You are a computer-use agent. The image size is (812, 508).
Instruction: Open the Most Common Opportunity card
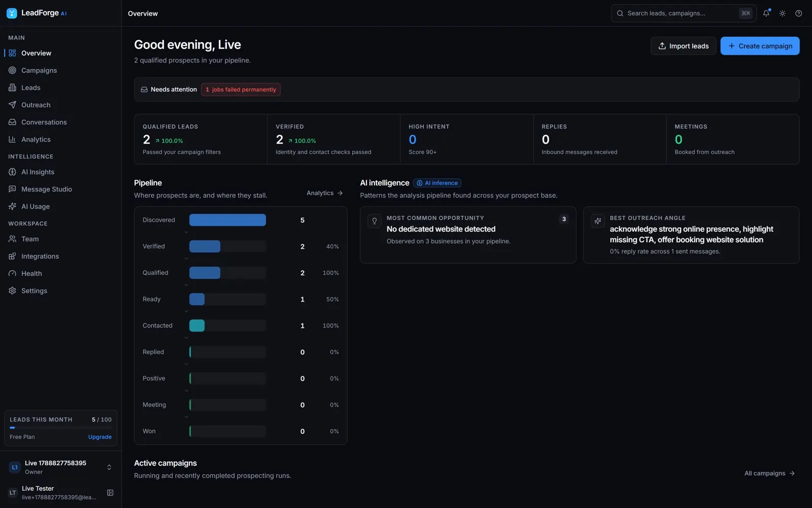point(468,235)
